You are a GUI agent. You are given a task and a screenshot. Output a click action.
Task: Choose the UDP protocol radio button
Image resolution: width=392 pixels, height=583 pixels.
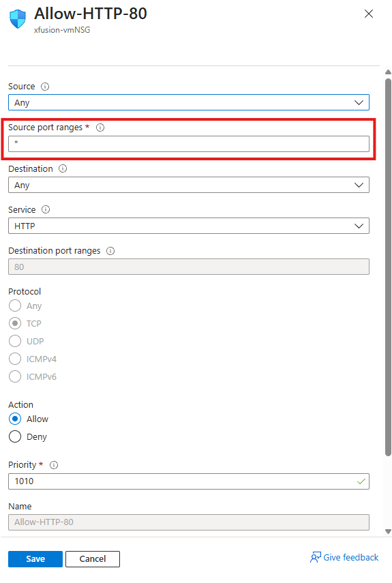coord(15,341)
